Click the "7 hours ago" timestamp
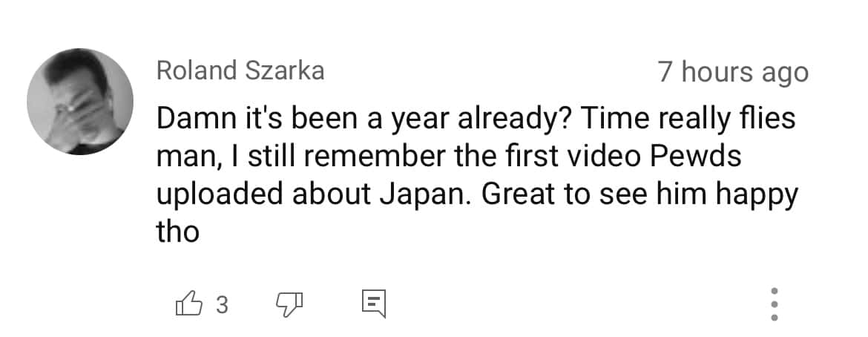 [732, 72]
